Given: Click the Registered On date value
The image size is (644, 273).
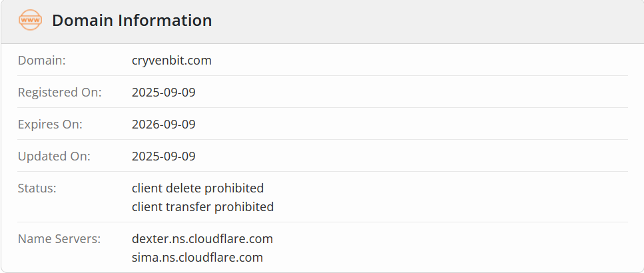Looking at the screenshot, I should point(164,93).
